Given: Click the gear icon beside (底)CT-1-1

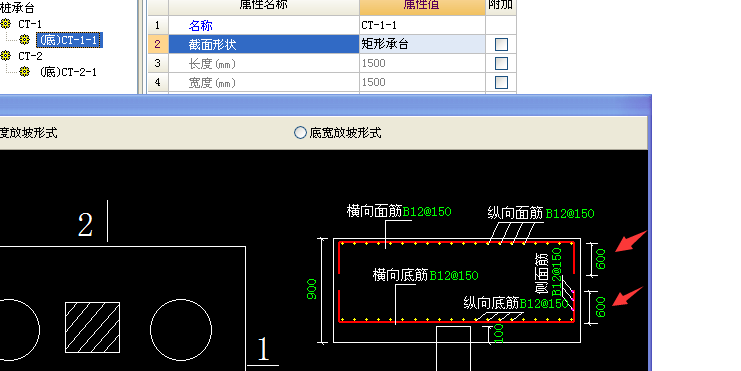Looking at the screenshot, I should point(25,40).
